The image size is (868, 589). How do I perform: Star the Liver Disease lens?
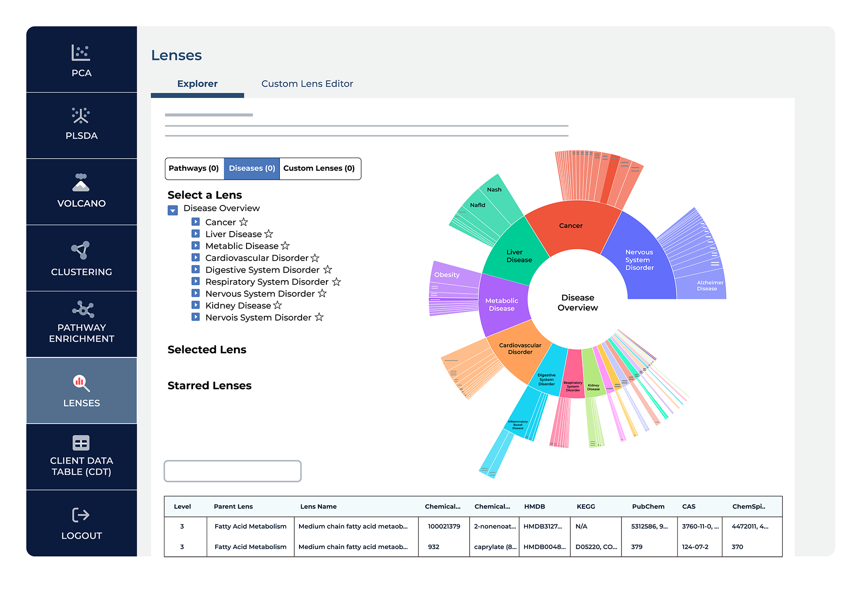269,234
